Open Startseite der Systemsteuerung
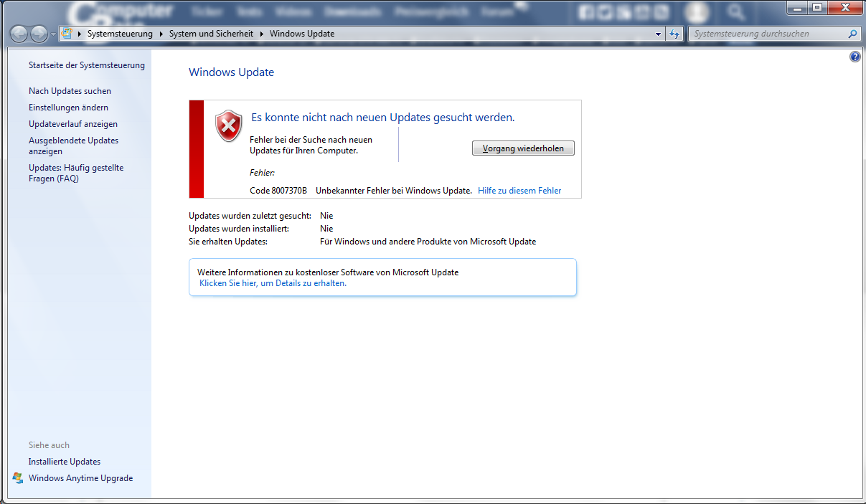Image resolution: width=866 pixels, height=504 pixels. (87, 65)
